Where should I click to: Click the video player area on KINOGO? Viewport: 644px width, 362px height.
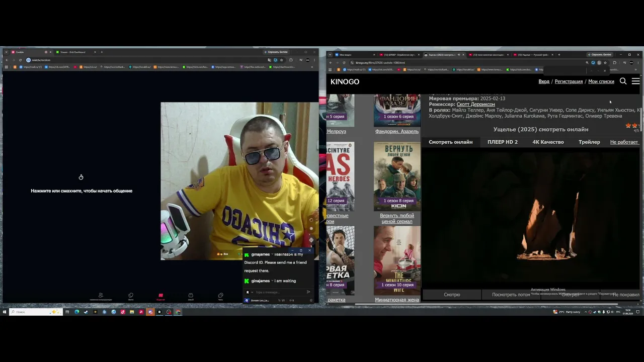pyautogui.click(x=530, y=219)
